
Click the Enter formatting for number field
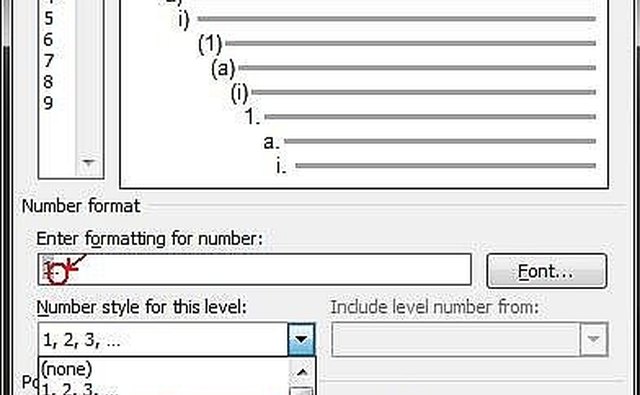point(255,269)
